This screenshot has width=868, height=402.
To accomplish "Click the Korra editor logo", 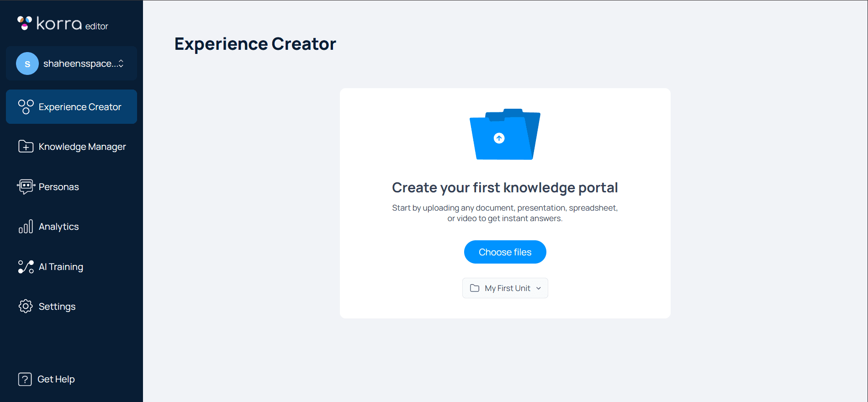I will (63, 24).
